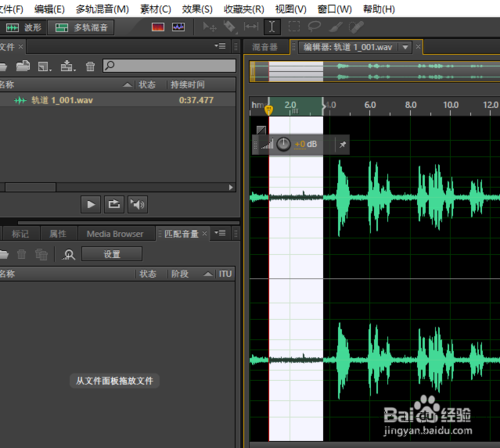Click the 设置 settings button
Viewport: 500px width, 448px height.
click(x=112, y=254)
